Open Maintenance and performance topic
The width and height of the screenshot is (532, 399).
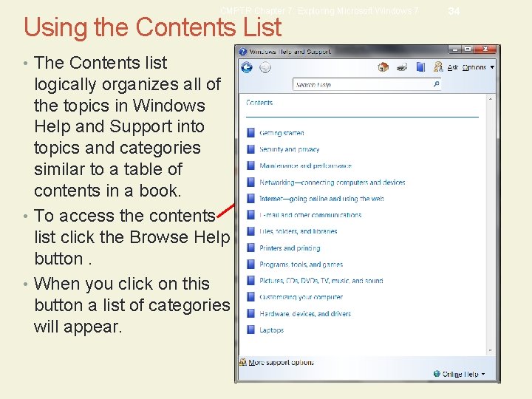click(x=305, y=166)
